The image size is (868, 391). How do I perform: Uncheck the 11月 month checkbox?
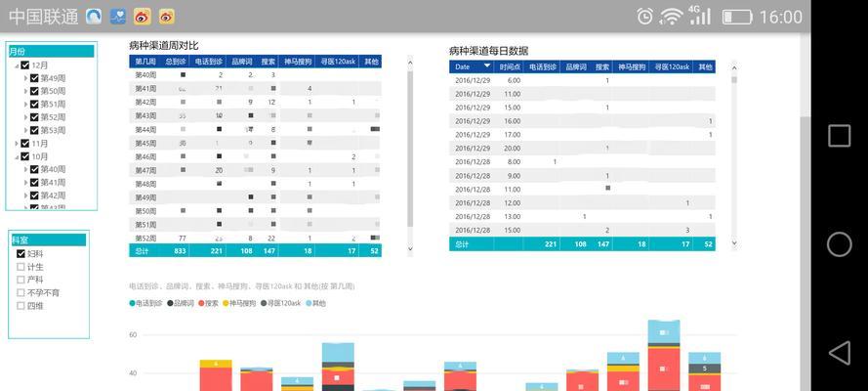pyautogui.click(x=25, y=144)
